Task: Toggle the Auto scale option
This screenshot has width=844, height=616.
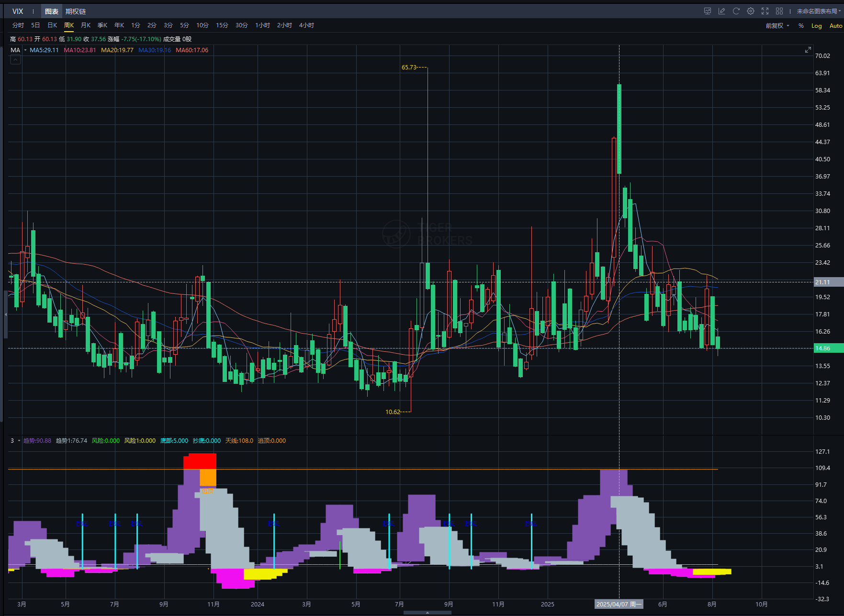Action: click(x=835, y=26)
